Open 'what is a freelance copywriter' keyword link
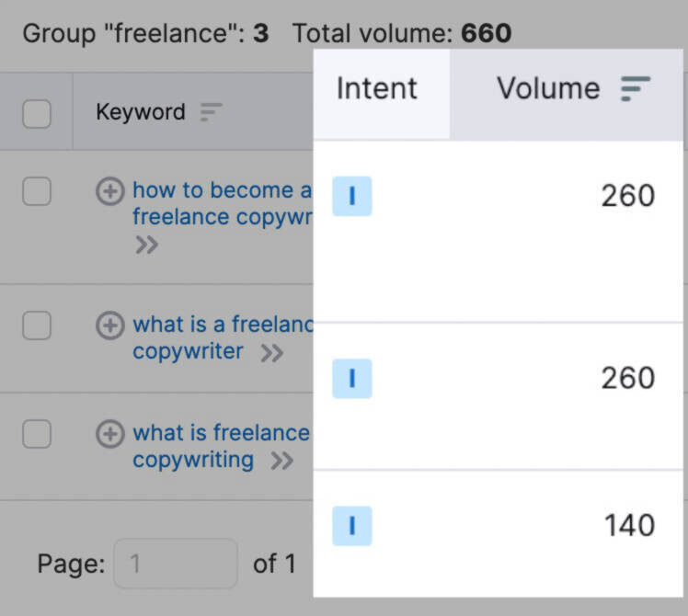This screenshot has height=616, width=688. [x=223, y=337]
